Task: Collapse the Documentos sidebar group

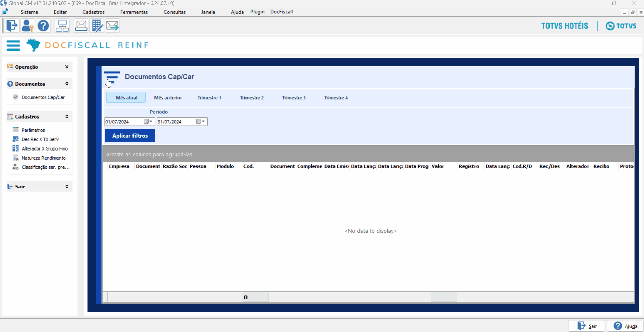Action: pos(67,84)
